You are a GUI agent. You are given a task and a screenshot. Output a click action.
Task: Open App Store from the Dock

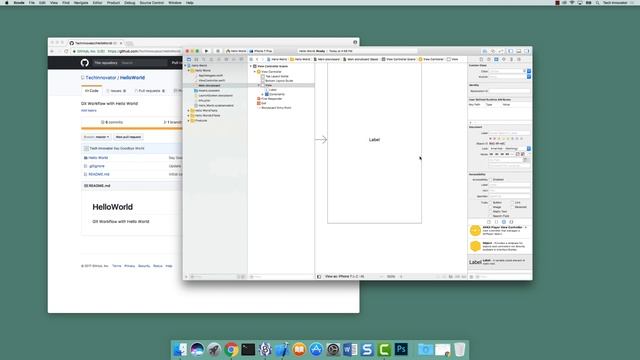(x=316, y=349)
